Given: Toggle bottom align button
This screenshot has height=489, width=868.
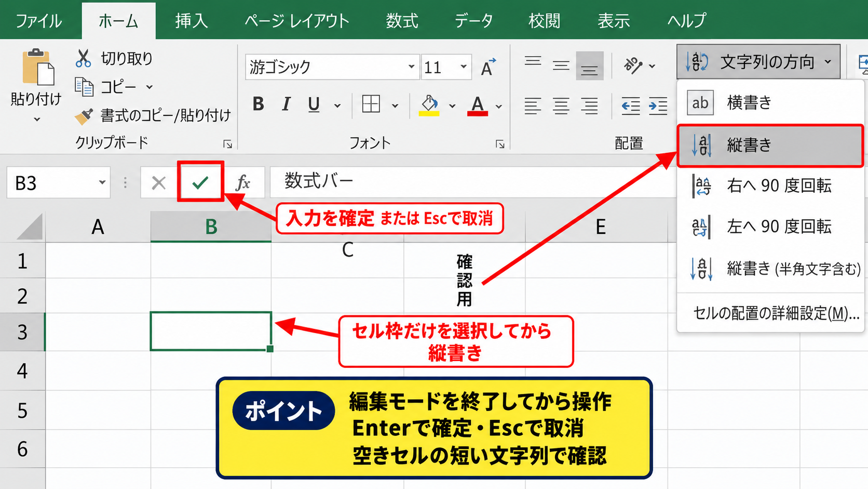Looking at the screenshot, I should [x=590, y=65].
